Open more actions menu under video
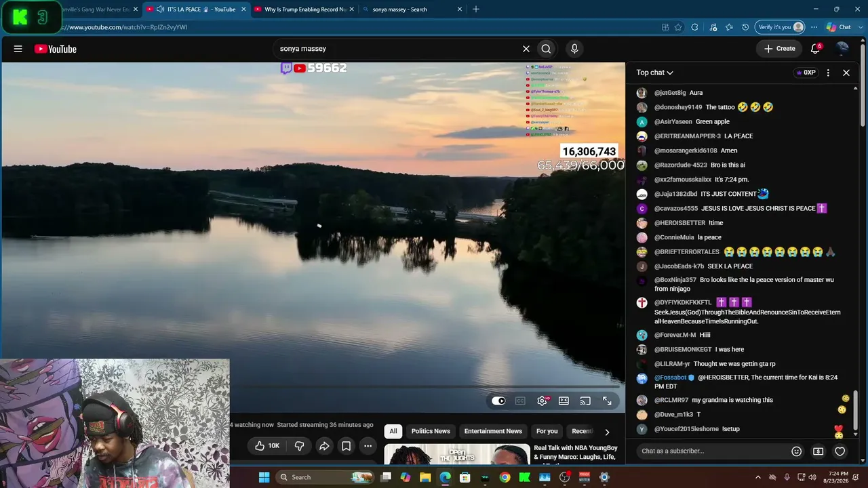Image resolution: width=868 pixels, height=488 pixels. pyautogui.click(x=368, y=446)
